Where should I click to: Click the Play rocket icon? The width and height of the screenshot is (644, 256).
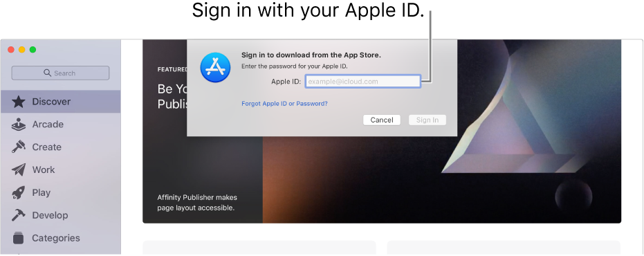(19, 192)
